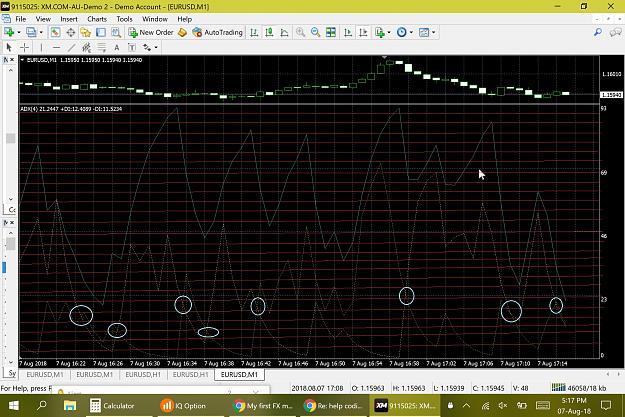Image resolution: width=625 pixels, height=417 pixels.
Task: Open the Insert menu
Action: pyautogui.click(x=69, y=19)
